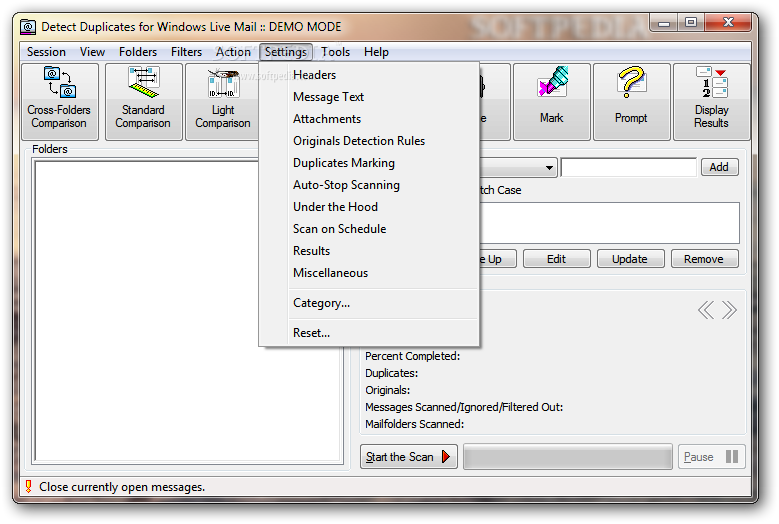
Task: Choose Attachments in the Settings menu
Action: tap(369, 119)
